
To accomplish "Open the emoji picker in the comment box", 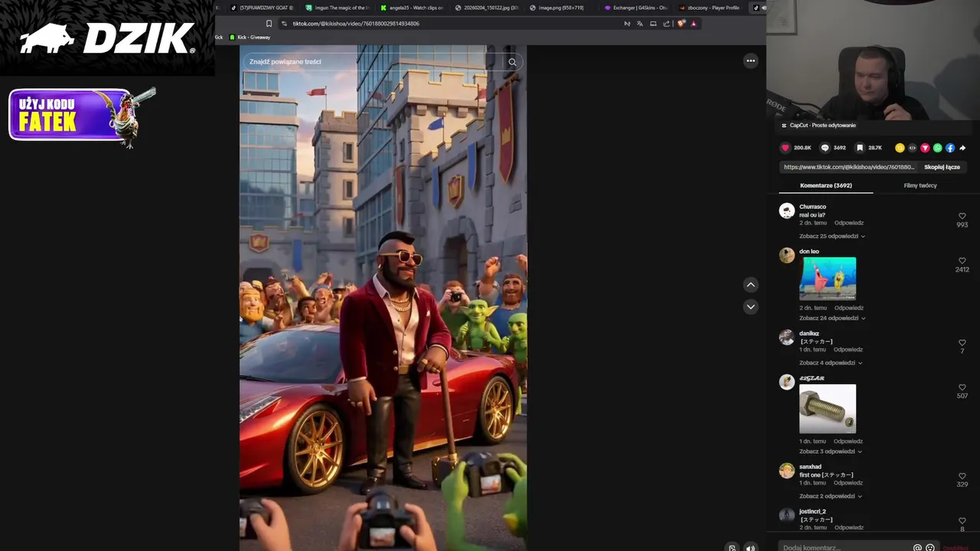I will click(929, 548).
